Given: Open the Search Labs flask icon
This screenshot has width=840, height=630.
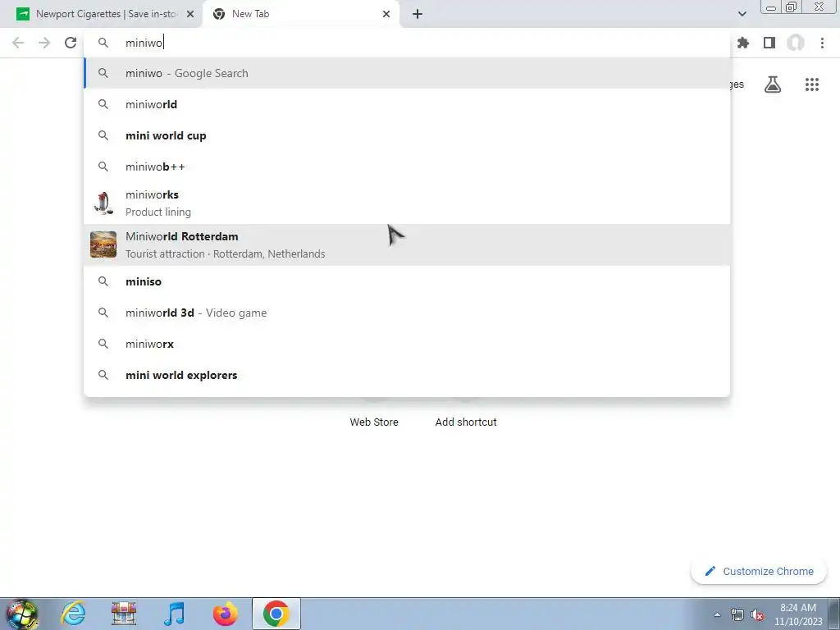Looking at the screenshot, I should click(x=773, y=84).
